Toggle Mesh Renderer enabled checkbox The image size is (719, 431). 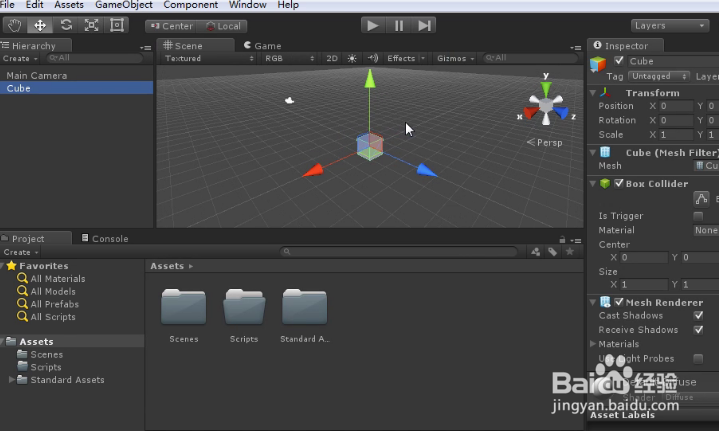pyautogui.click(x=619, y=302)
